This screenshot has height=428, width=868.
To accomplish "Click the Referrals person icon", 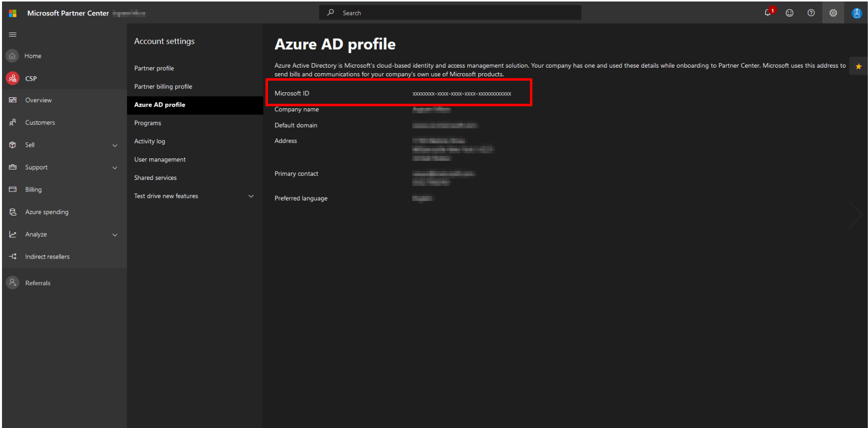I will click(x=13, y=283).
